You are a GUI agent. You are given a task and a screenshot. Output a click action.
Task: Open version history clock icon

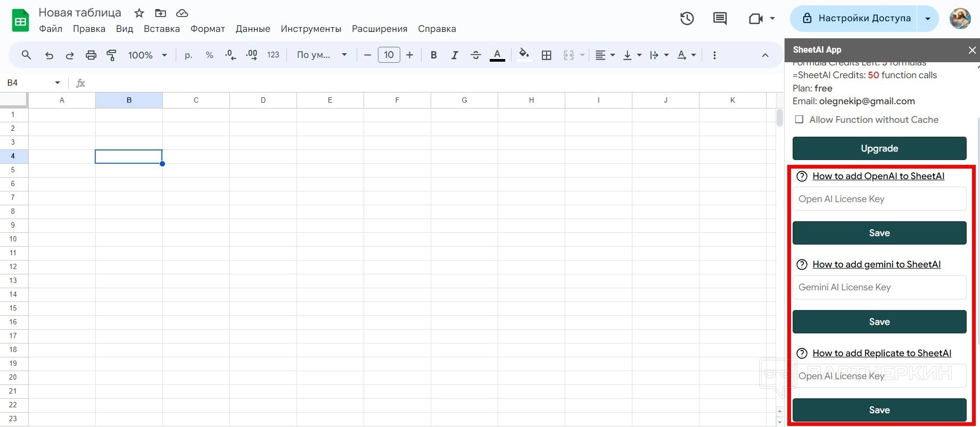coord(687,19)
